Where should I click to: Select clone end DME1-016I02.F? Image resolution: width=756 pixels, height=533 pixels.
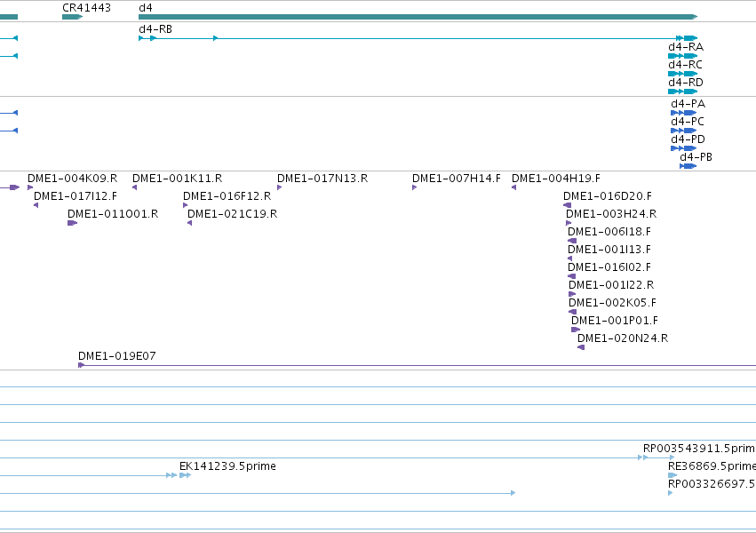click(x=571, y=276)
